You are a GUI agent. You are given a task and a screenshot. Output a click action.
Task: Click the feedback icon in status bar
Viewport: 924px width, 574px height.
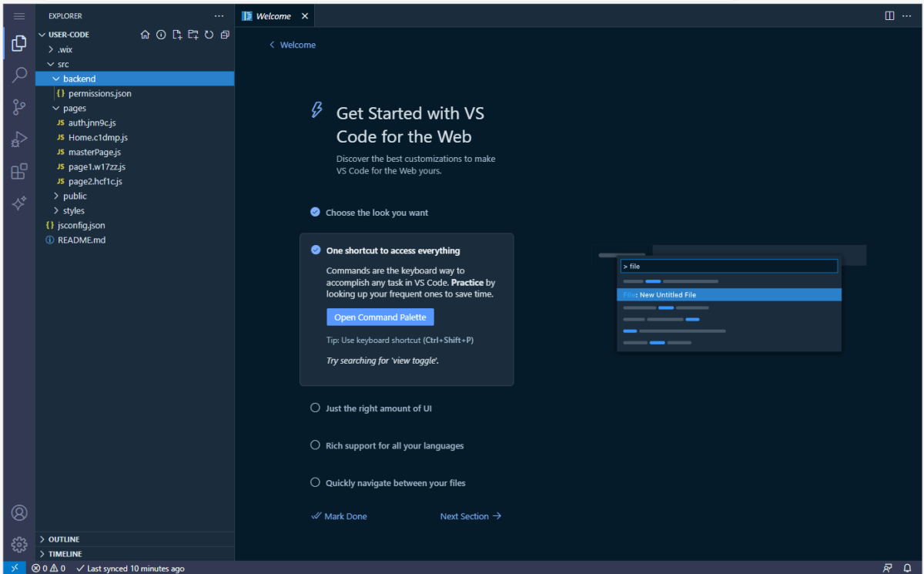[888, 569]
